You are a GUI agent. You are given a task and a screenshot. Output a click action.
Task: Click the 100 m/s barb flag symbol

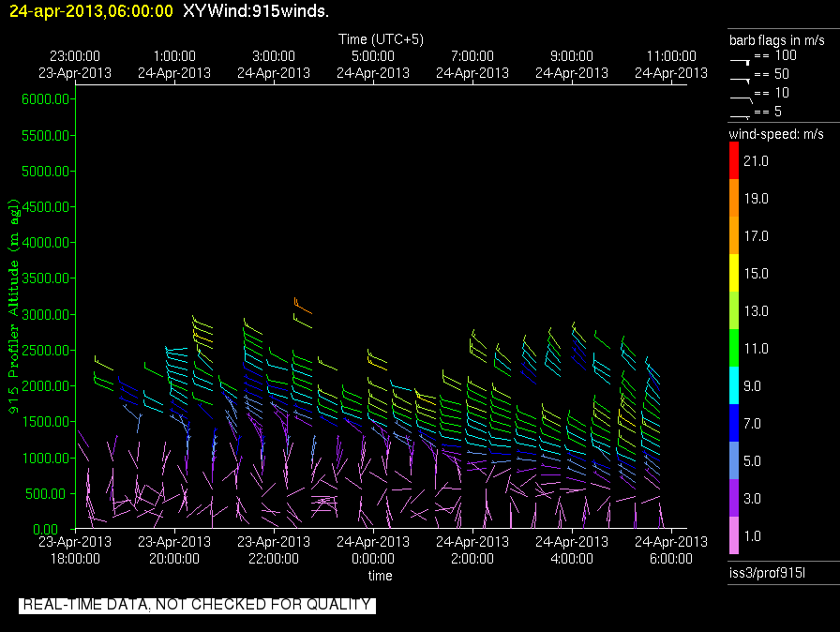pyautogui.click(x=741, y=62)
